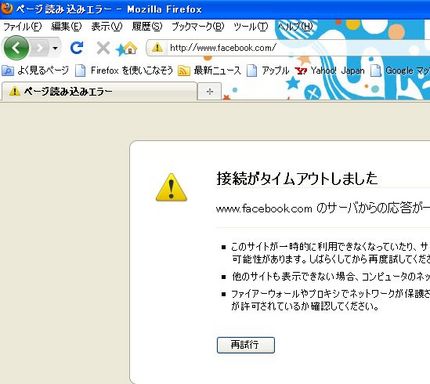430x384 pixels.
Task: Click the folder icon beside よく見るページ
Action: pos(8,71)
